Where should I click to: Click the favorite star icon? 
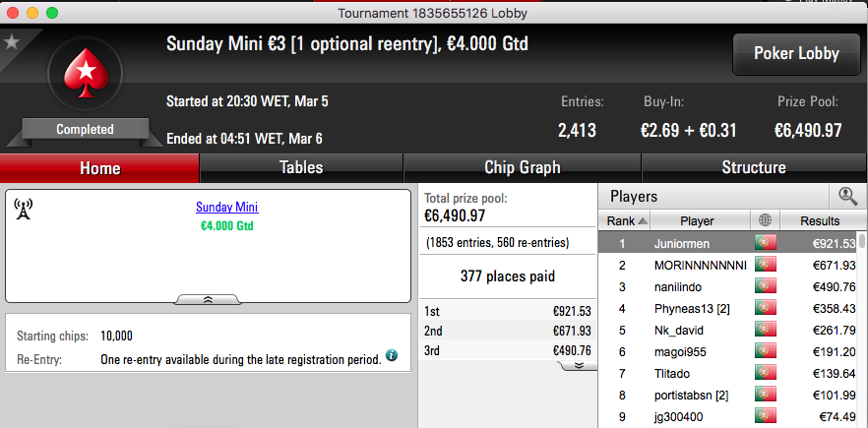coord(11,42)
